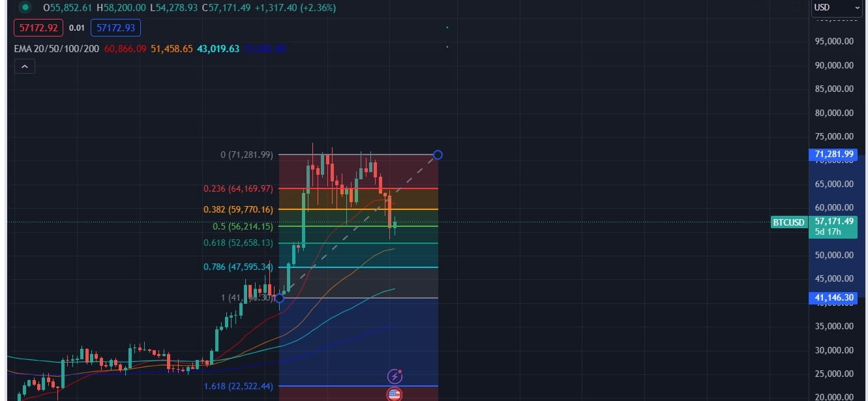Open the USD currency dropdown
This screenshot has height=401, width=868.
[x=838, y=7]
